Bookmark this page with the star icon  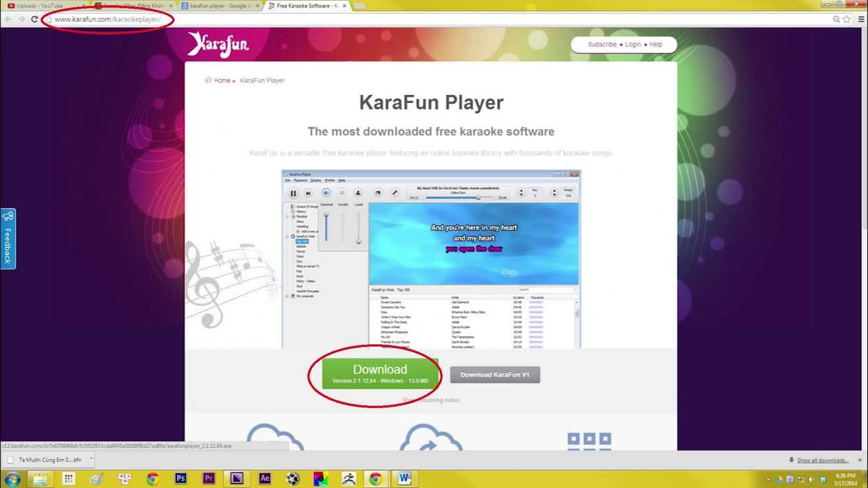click(847, 19)
